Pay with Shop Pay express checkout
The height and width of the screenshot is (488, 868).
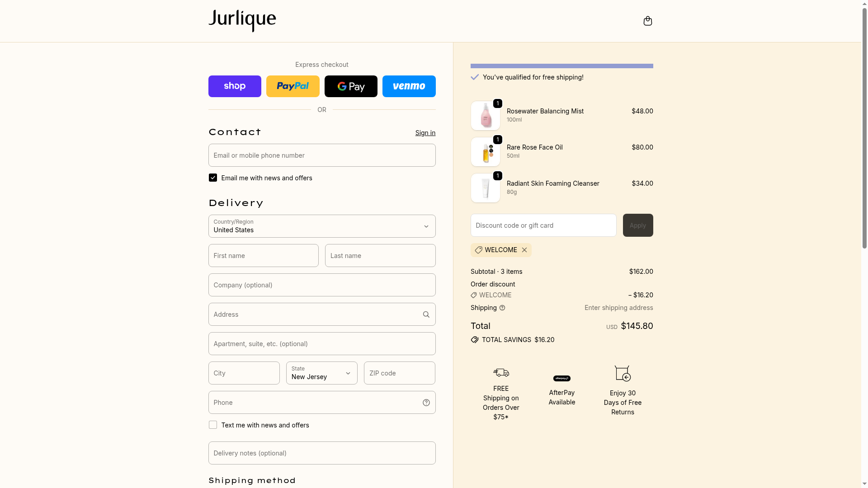235,86
